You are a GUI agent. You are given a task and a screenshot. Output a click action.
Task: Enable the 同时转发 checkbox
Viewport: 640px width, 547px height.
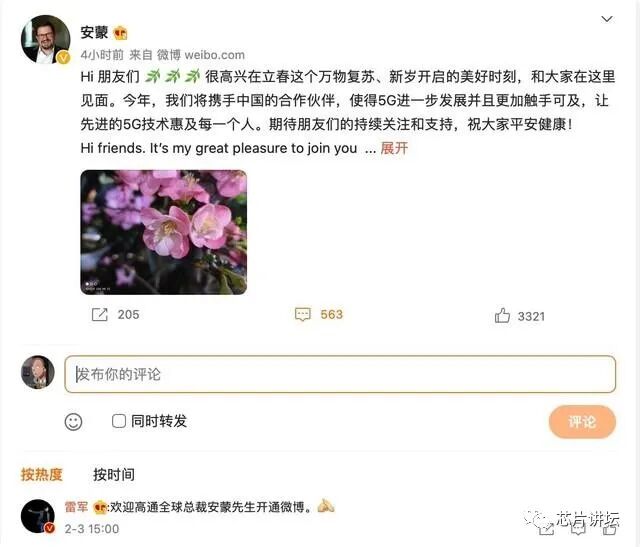point(119,421)
